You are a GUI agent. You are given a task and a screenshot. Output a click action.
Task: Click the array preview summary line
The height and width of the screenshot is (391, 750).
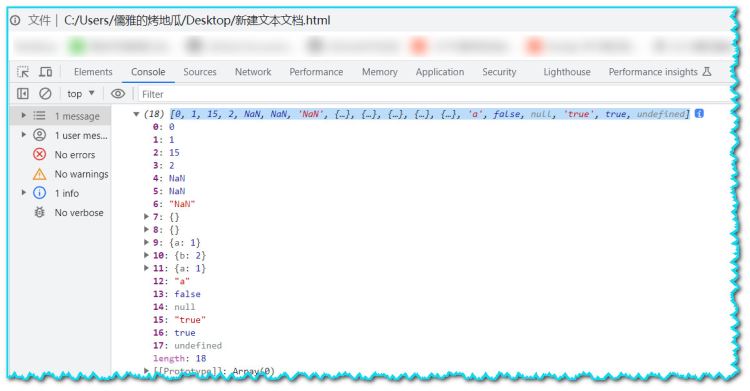pos(430,114)
